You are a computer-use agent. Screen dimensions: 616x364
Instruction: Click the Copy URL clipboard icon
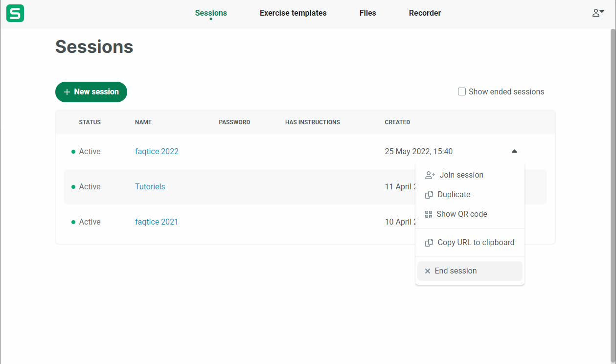pos(429,243)
